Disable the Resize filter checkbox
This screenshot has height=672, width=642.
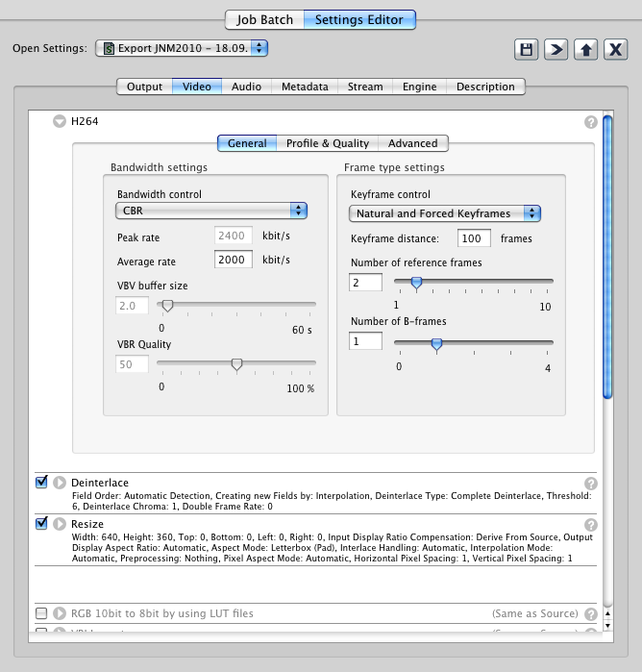pyautogui.click(x=41, y=523)
